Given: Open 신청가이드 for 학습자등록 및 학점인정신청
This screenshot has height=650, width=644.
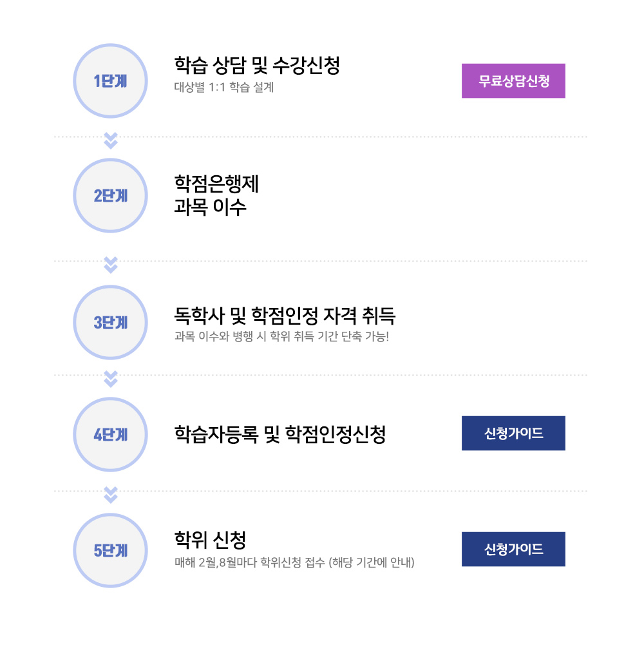Looking at the screenshot, I should click(513, 433).
